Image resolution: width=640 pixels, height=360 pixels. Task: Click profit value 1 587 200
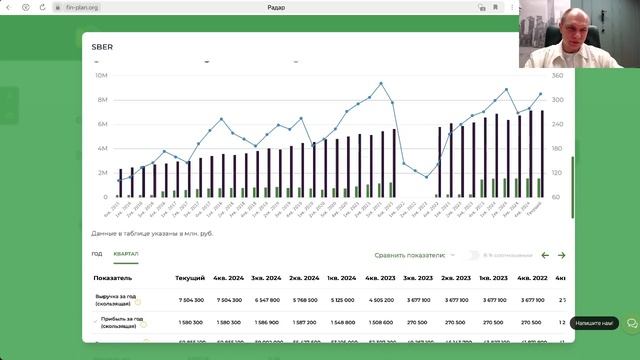coord(304,322)
